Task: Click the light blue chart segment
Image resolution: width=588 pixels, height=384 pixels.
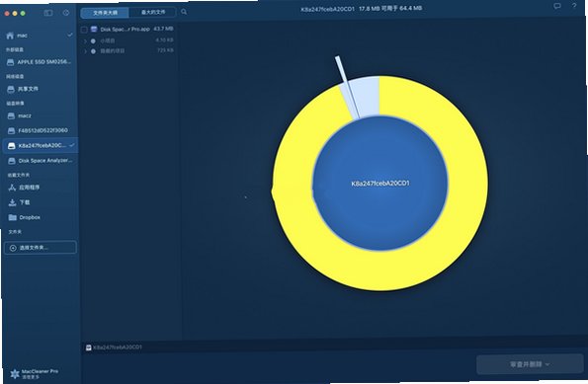Action: [x=365, y=96]
